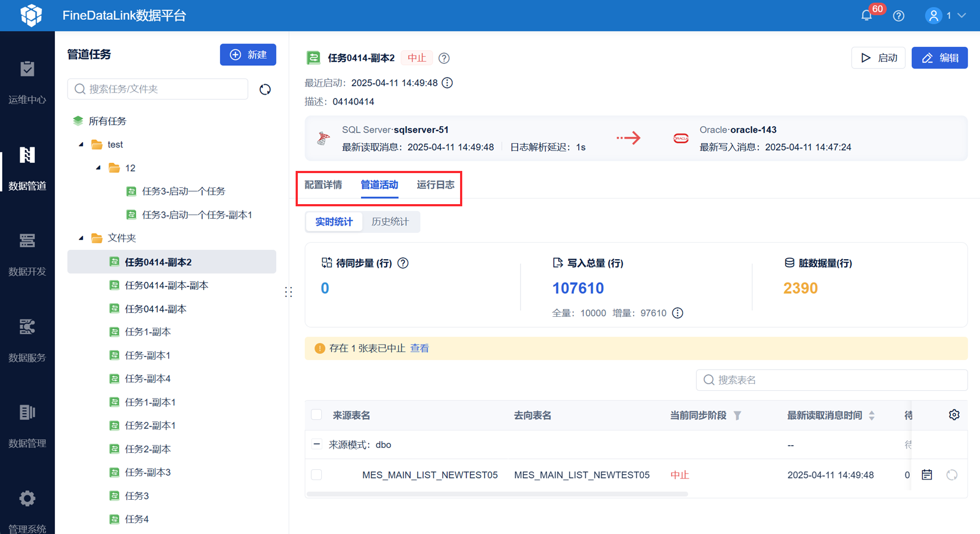
Task: Select 实时统计 view
Action: click(334, 222)
